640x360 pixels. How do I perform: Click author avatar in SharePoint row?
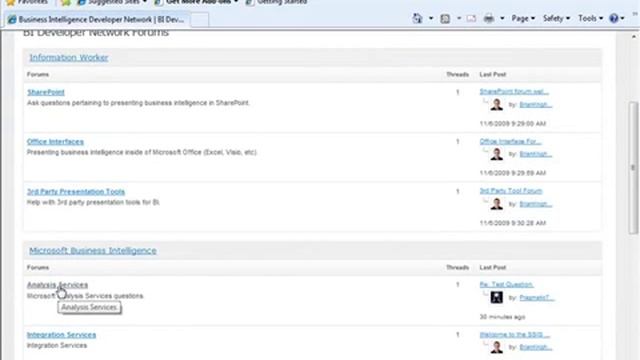click(496, 104)
